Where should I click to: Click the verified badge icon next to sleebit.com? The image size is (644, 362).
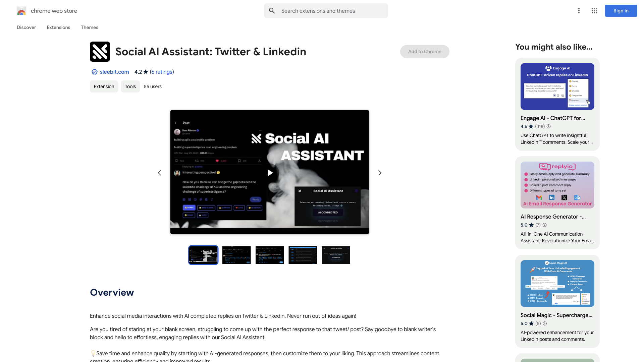click(94, 72)
